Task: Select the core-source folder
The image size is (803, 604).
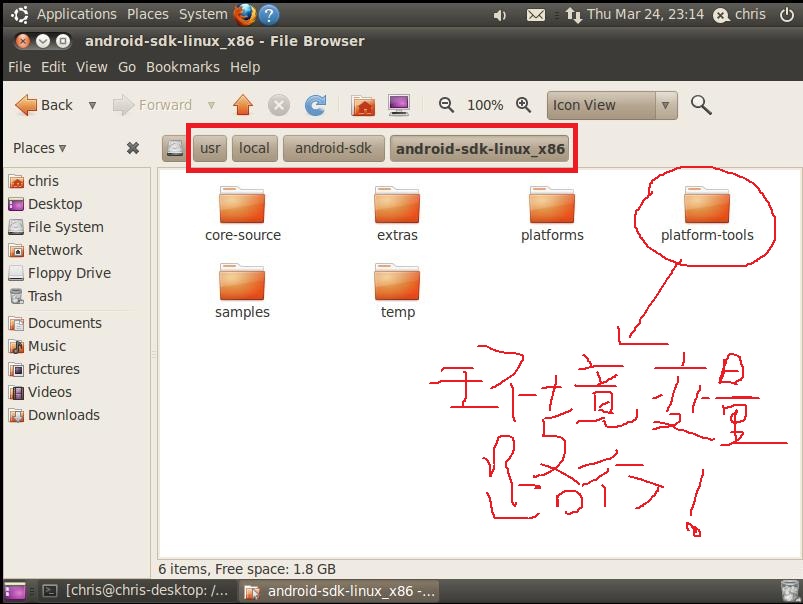Action: click(243, 214)
